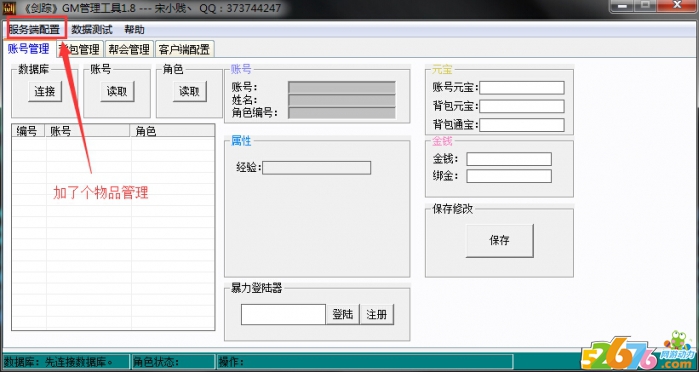Image resolution: width=699 pixels, height=372 pixels.
Task: Click the 背包元宝 input field
Action: pos(522,106)
